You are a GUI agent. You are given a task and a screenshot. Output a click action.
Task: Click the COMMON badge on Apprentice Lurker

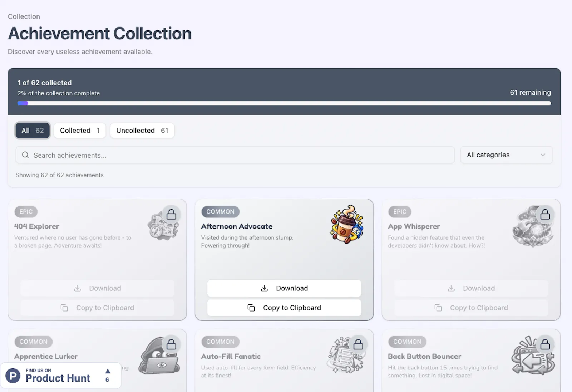(33, 342)
